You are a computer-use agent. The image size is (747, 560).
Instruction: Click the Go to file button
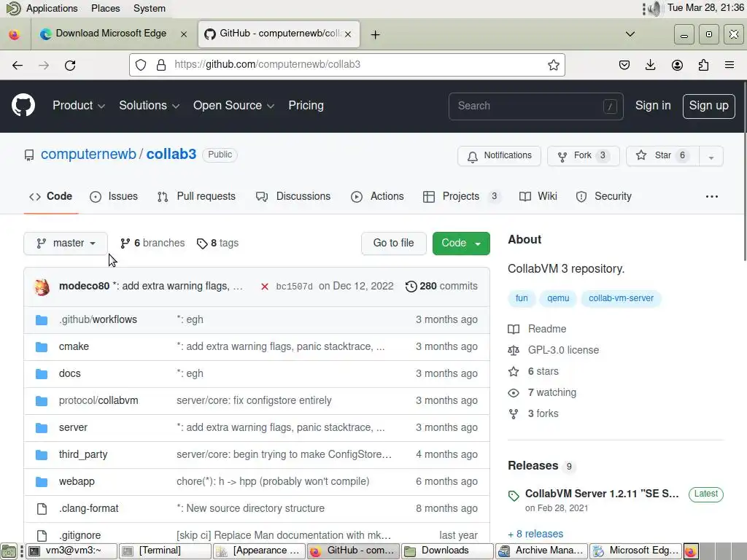393,244
